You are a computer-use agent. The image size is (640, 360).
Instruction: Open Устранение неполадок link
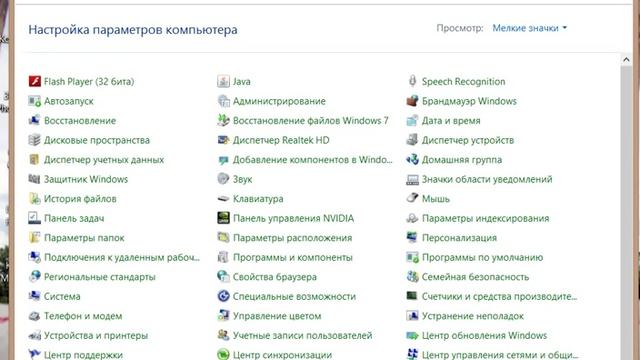click(x=473, y=316)
